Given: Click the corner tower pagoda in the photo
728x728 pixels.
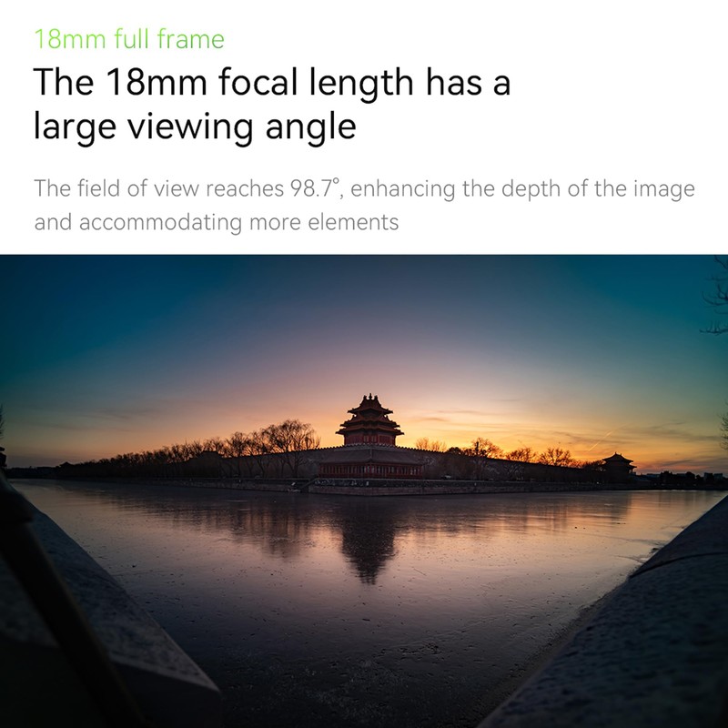Looking at the screenshot, I should tap(369, 420).
